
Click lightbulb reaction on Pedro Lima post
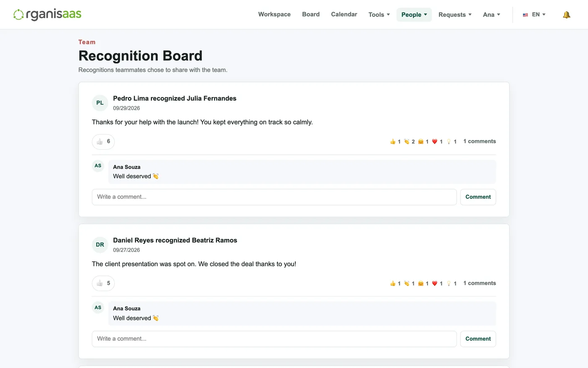(x=451, y=142)
